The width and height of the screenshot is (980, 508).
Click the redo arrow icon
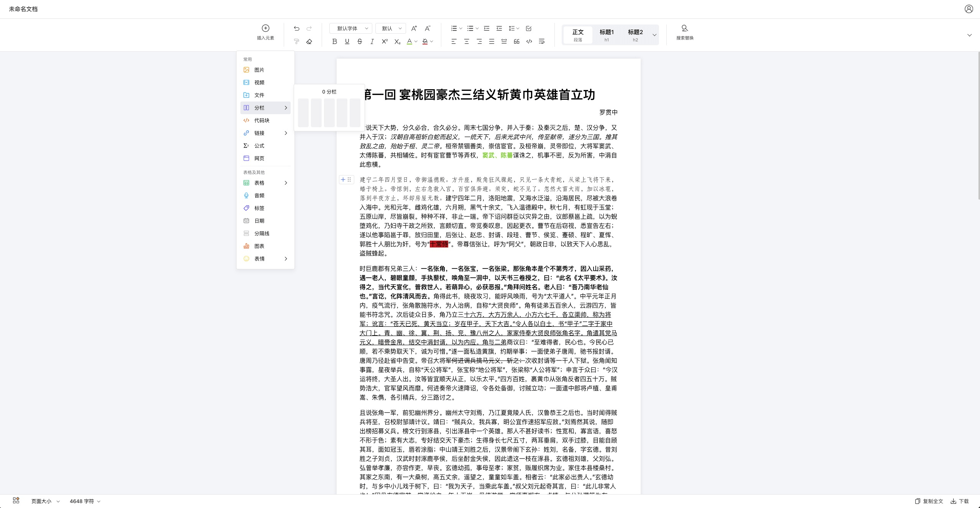(x=309, y=28)
